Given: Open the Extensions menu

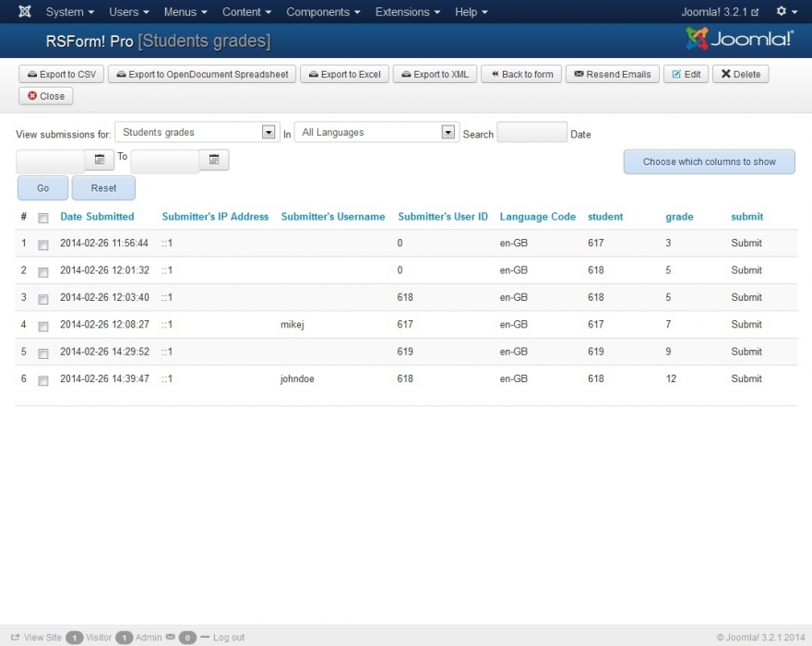Looking at the screenshot, I should click(x=408, y=11).
